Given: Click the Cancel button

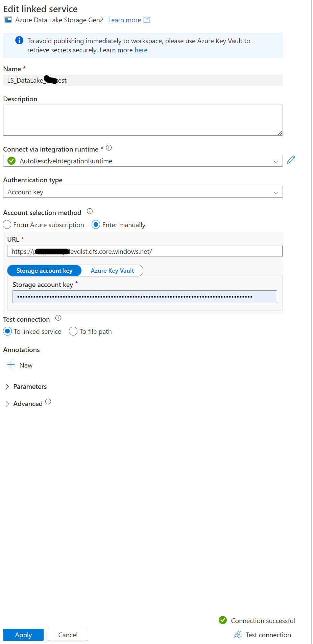Looking at the screenshot, I should [68, 635].
